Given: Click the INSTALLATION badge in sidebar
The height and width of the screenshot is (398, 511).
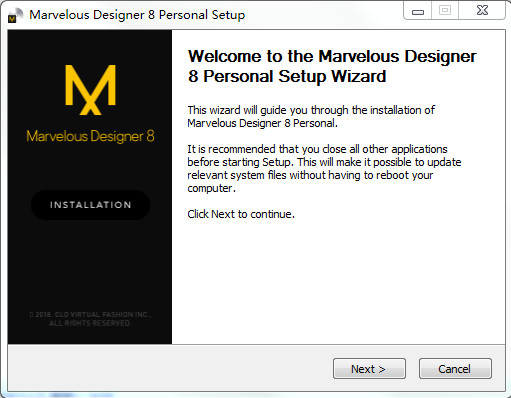Looking at the screenshot, I should pyautogui.click(x=90, y=205).
